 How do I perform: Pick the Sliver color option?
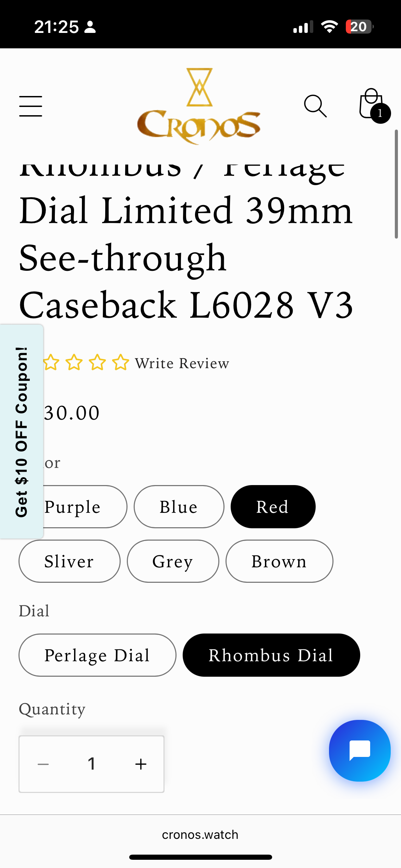coord(69,561)
